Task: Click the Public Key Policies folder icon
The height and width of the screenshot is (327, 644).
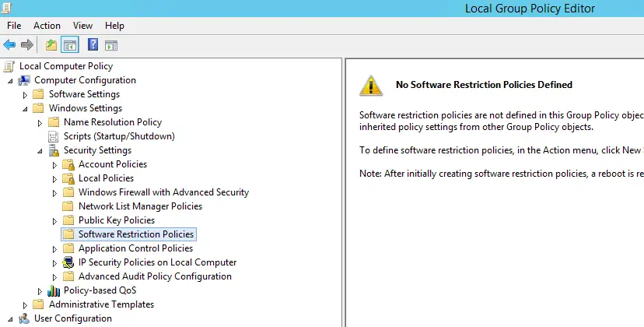Action: pyautogui.click(x=68, y=220)
